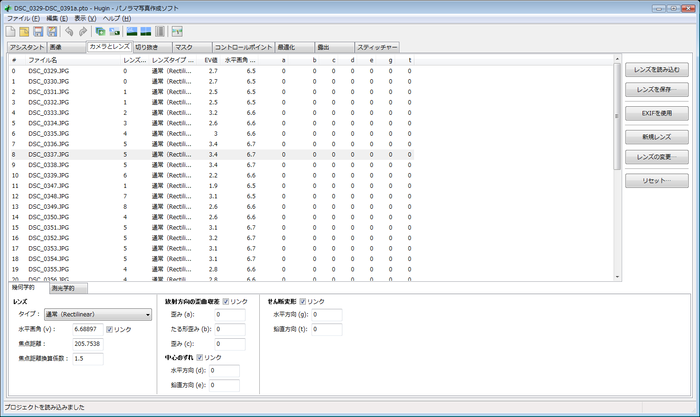Open project using yellow folder icon

[x=24, y=31]
